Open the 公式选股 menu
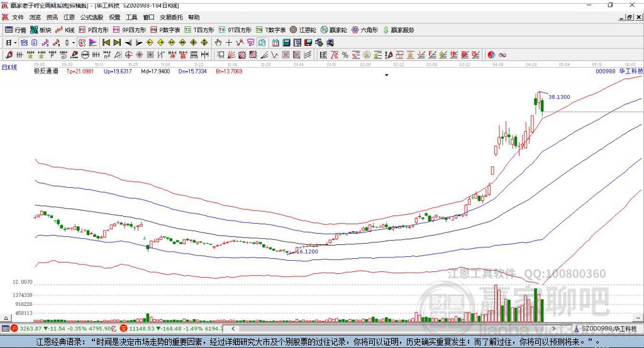This screenshot has height=348, width=644. [x=91, y=18]
